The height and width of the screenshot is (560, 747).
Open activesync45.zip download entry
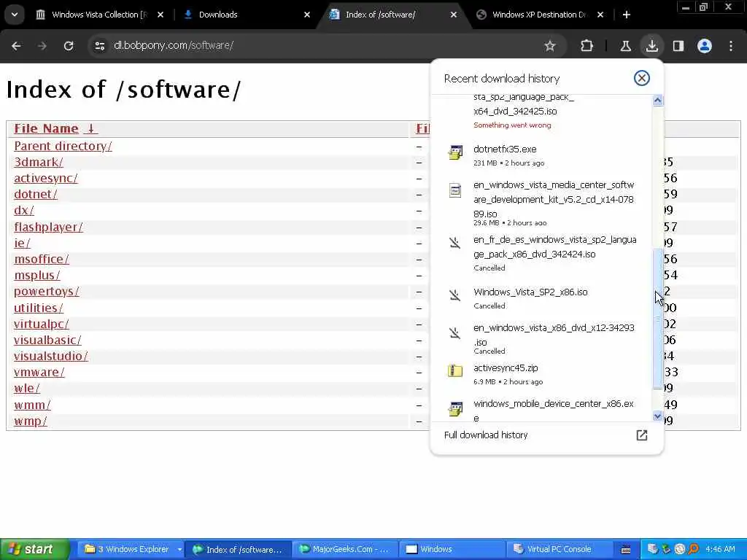pyautogui.click(x=542, y=374)
